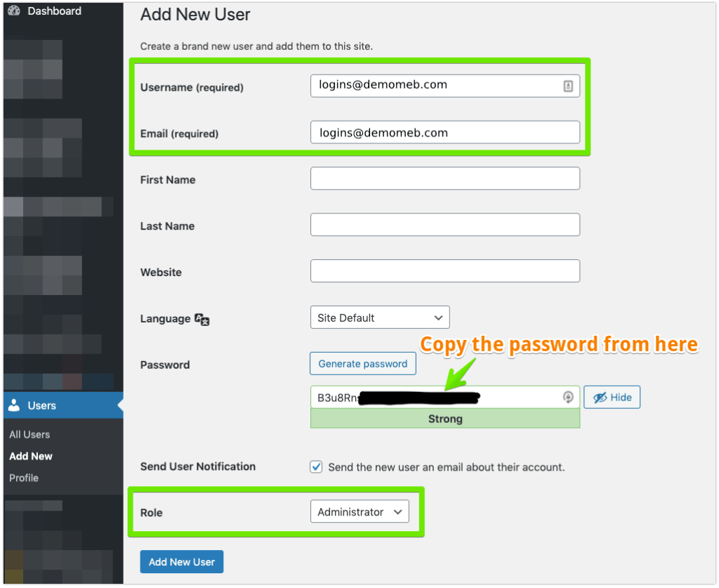This screenshot has height=588, width=719.
Task: Click the Dashboard gauge icon
Action: point(13,11)
